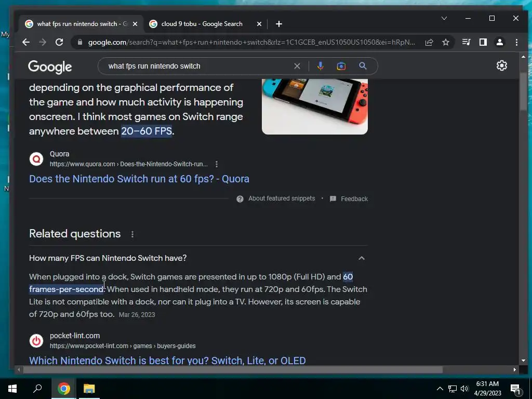
Task: Click the magnifier search button
Action: (363, 66)
